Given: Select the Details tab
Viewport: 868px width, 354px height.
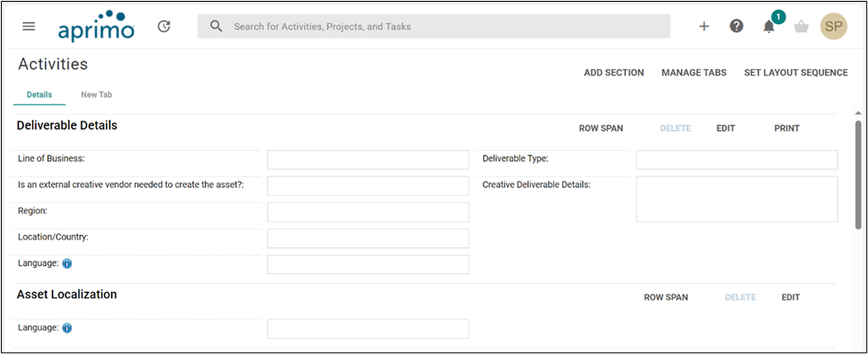Looking at the screenshot, I should point(39,95).
